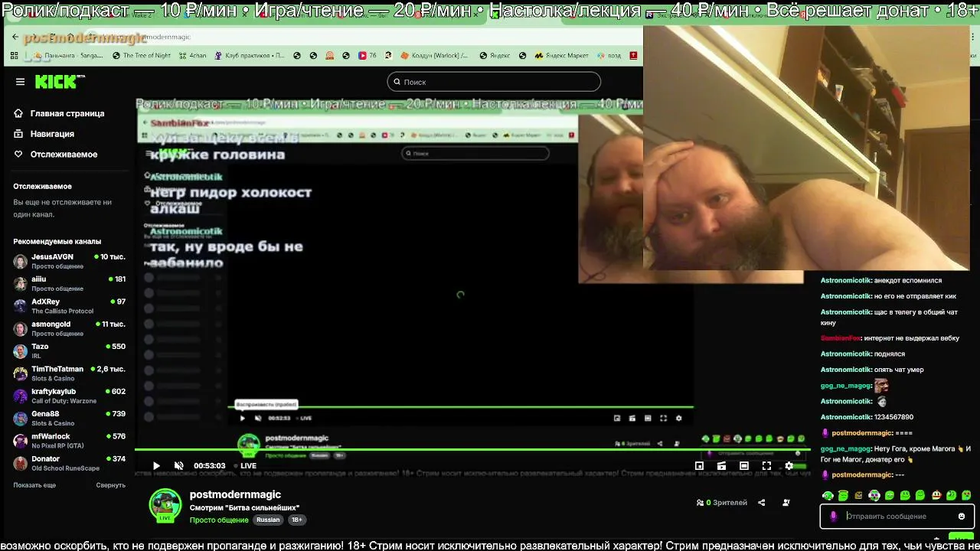980x551 pixels.
Task: Open the emoji picker in chat
Action: click(962, 517)
